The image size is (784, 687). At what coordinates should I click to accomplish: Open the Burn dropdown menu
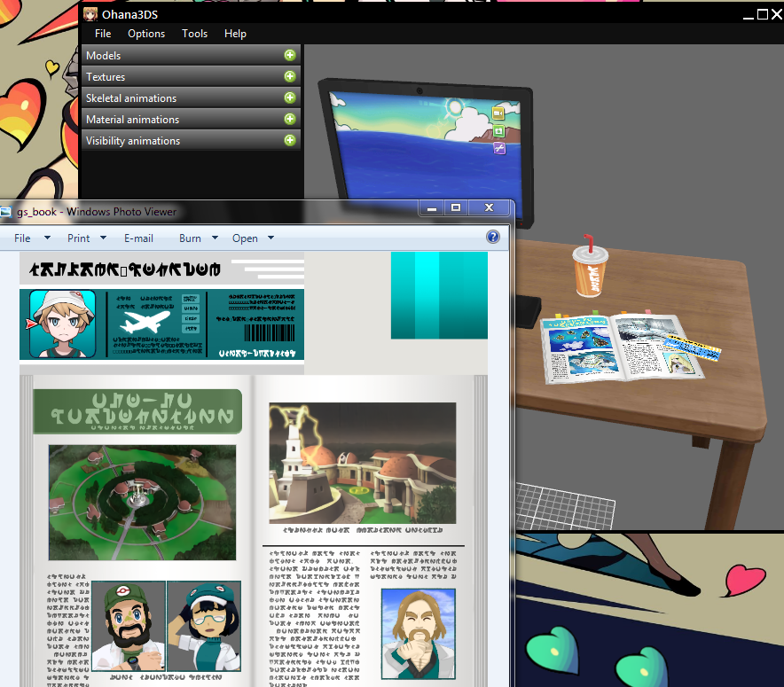(198, 238)
